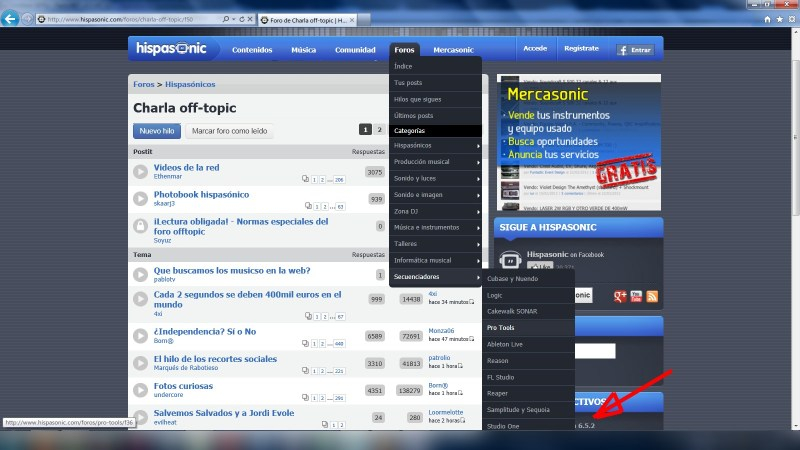800x450 pixels.
Task: Open the Comunidad nav menu
Action: (x=355, y=50)
